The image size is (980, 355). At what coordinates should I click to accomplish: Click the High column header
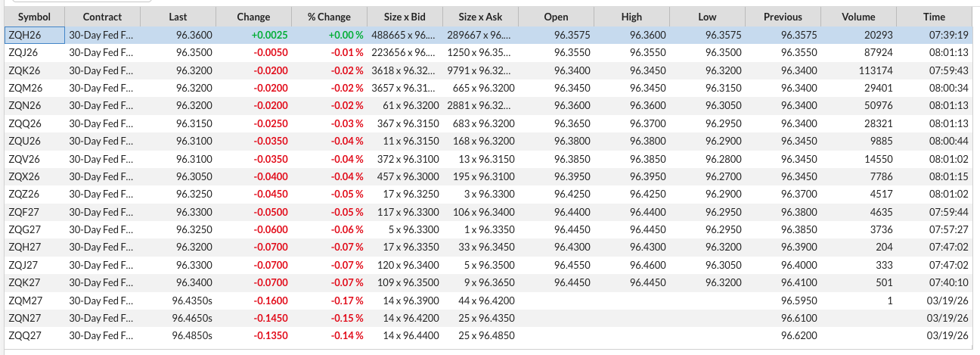tap(631, 17)
